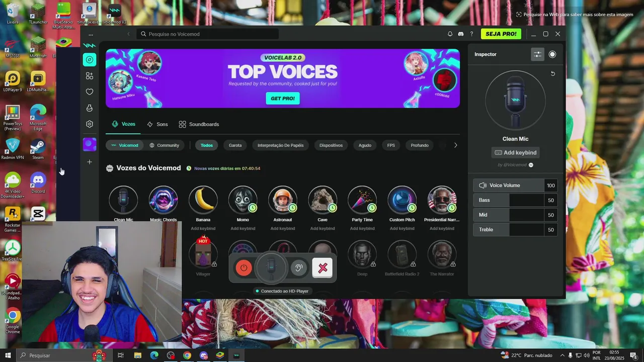Switch to the Sons tab

(157, 124)
